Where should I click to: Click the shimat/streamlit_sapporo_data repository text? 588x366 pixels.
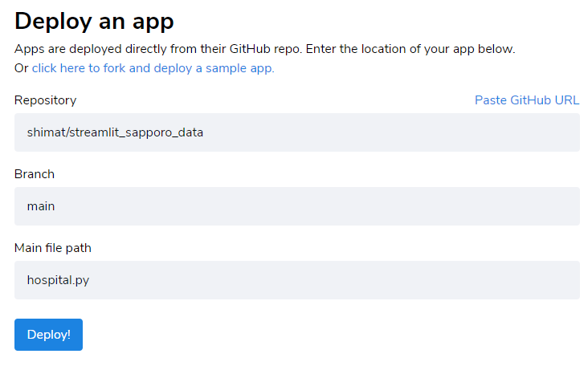[x=115, y=132]
